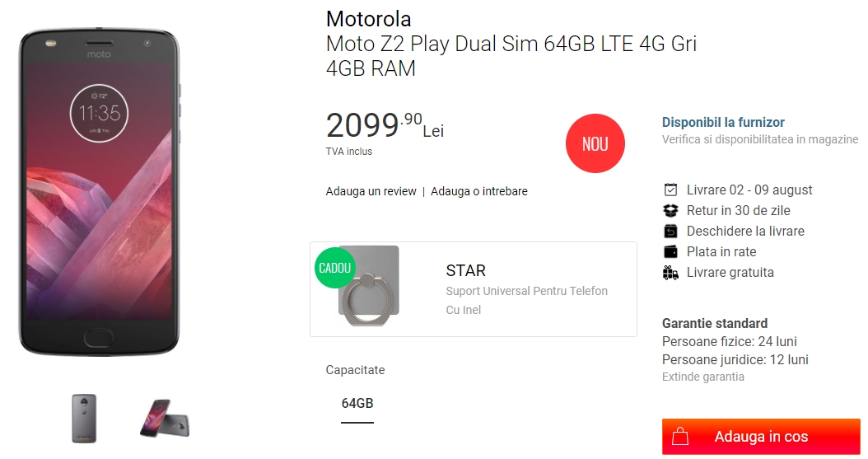Click the Extinde garantia link

coord(702,377)
